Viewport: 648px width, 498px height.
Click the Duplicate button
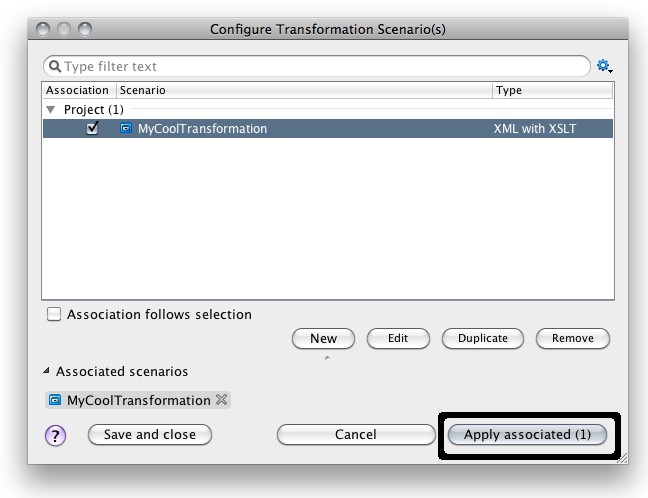(x=482, y=338)
